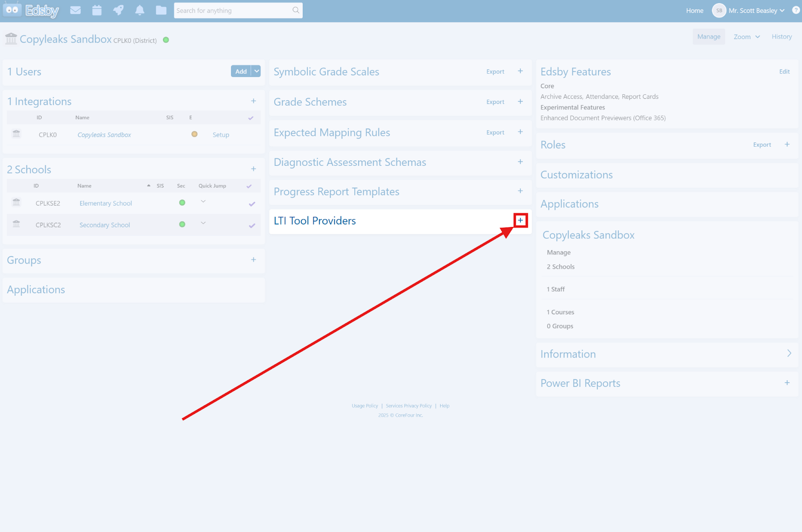Open Applications section in left column
This screenshot has width=802, height=532.
[x=36, y=290]
